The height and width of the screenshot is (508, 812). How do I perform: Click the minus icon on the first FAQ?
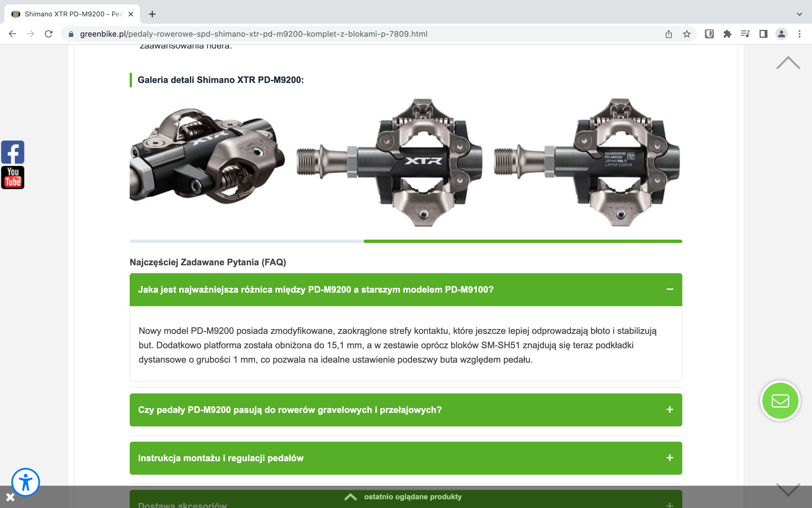pyautogui.click(x=670, y=289)
